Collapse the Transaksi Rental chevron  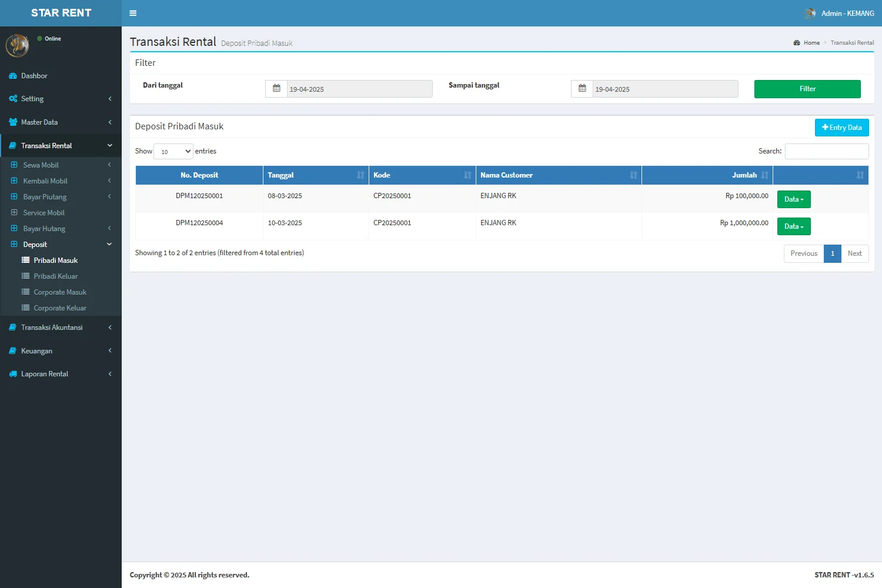click(x=110, y=146)
